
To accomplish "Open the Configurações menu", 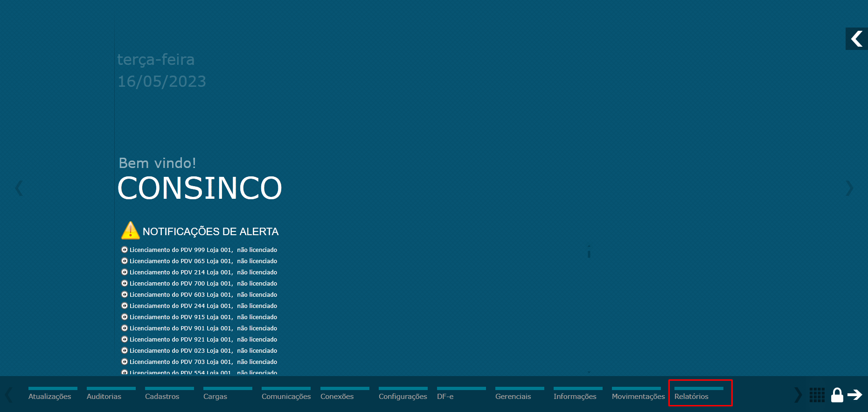I will coord(403,393).
